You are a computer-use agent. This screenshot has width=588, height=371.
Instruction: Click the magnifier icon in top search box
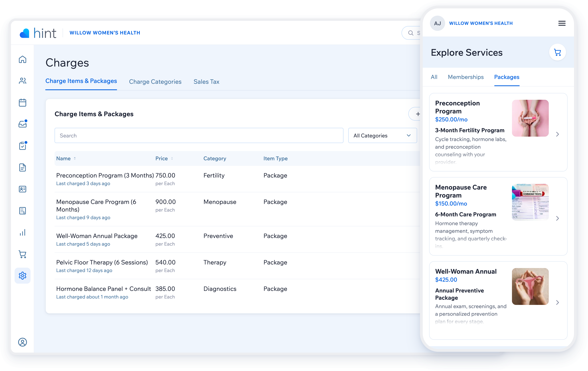pyautogui.click(x=411, y=33)
